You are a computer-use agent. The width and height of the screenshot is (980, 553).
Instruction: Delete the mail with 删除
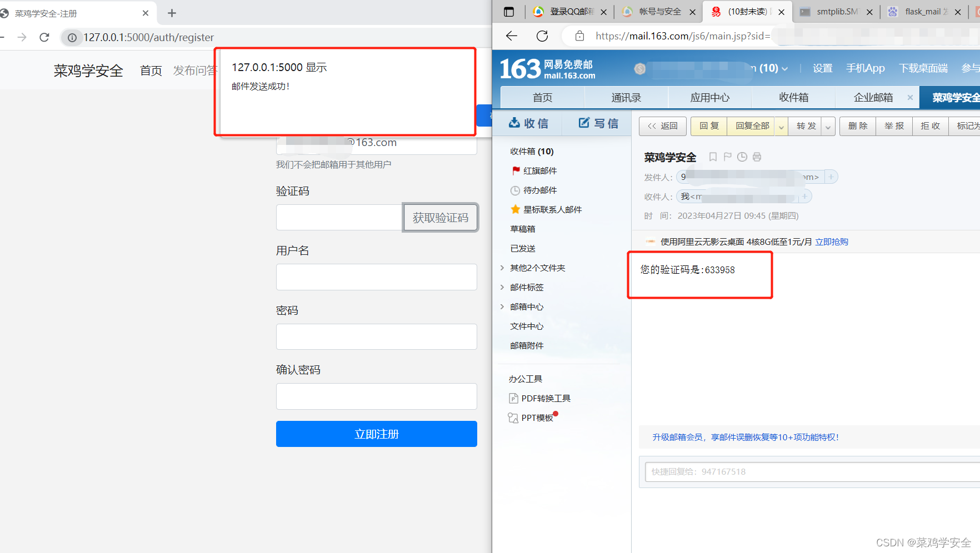[858, 126]
